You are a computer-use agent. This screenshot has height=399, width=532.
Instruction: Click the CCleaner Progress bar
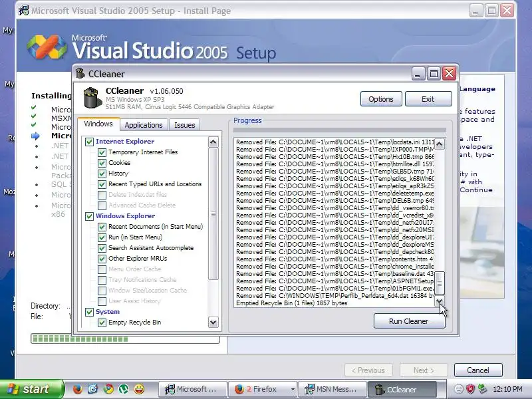coord(340,130)
